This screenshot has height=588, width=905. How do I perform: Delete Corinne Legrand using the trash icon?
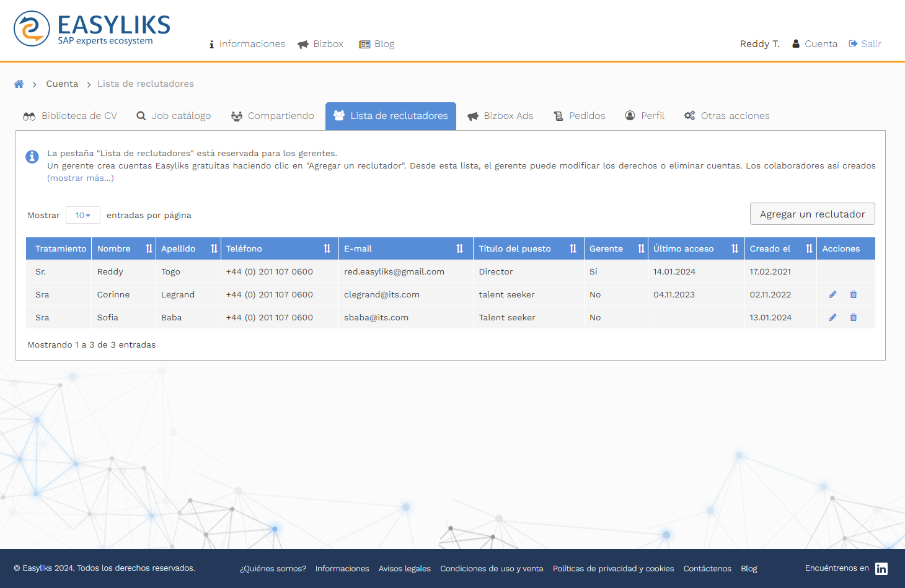click(854, 295)
